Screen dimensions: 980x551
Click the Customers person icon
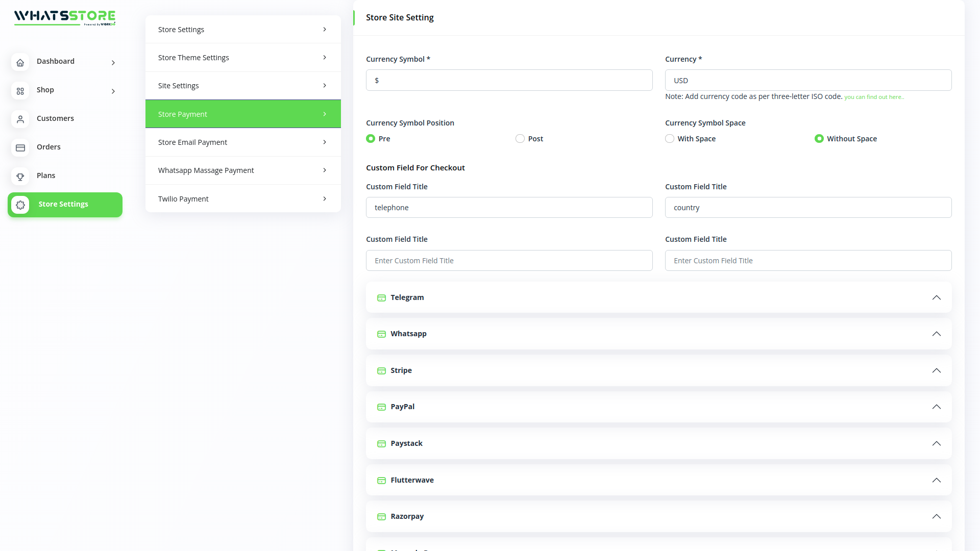[x=20, y=119]
